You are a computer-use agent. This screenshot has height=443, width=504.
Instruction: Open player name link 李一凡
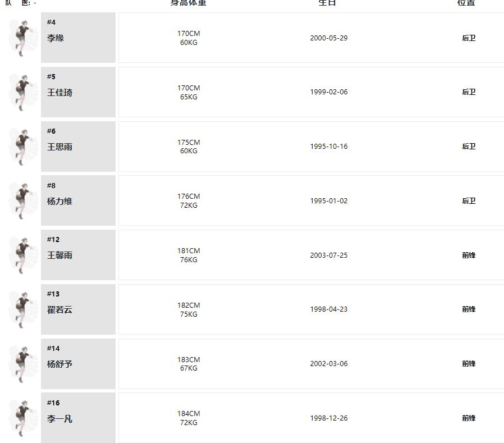coord(59,418)
